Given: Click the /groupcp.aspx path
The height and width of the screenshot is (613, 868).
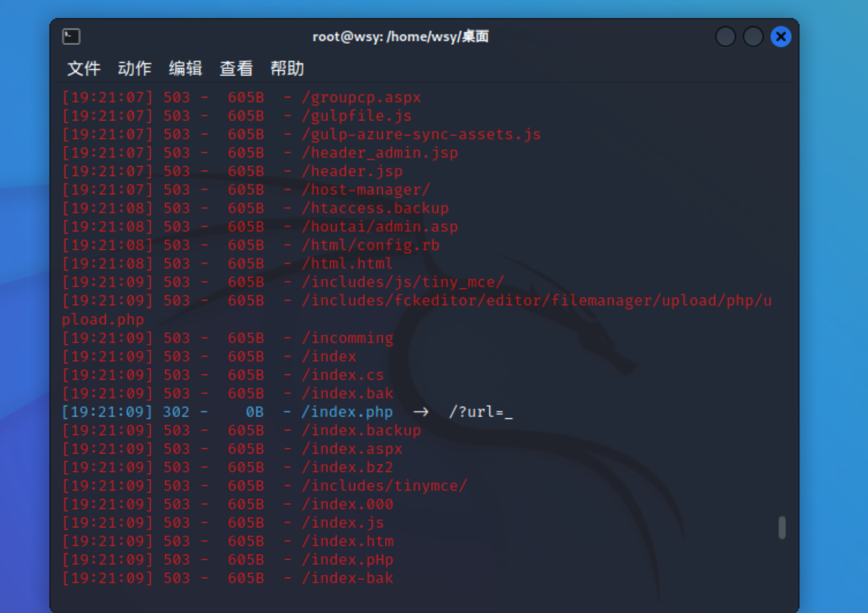Looking at the screenshot, I should (361, 97).
